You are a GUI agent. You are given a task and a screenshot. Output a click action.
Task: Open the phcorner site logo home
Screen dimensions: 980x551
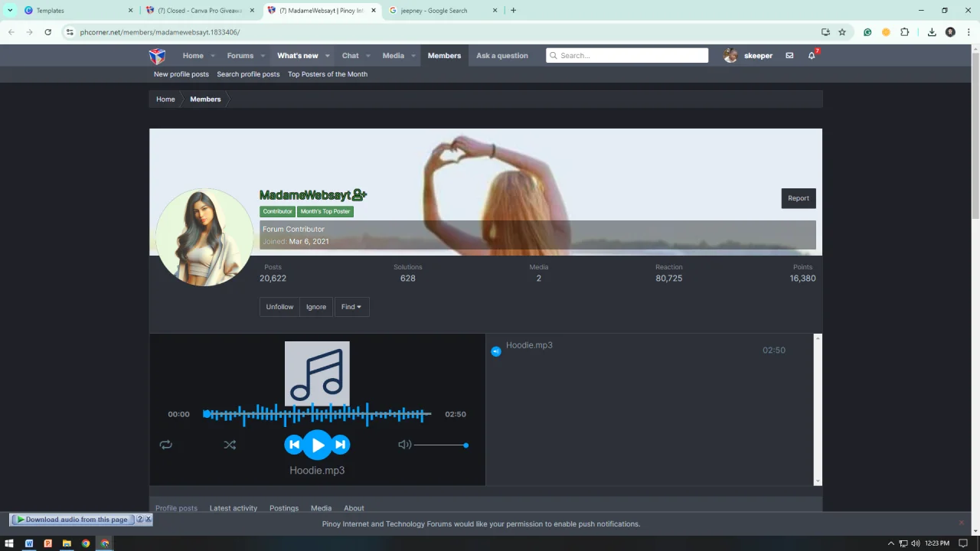point(157,56)
